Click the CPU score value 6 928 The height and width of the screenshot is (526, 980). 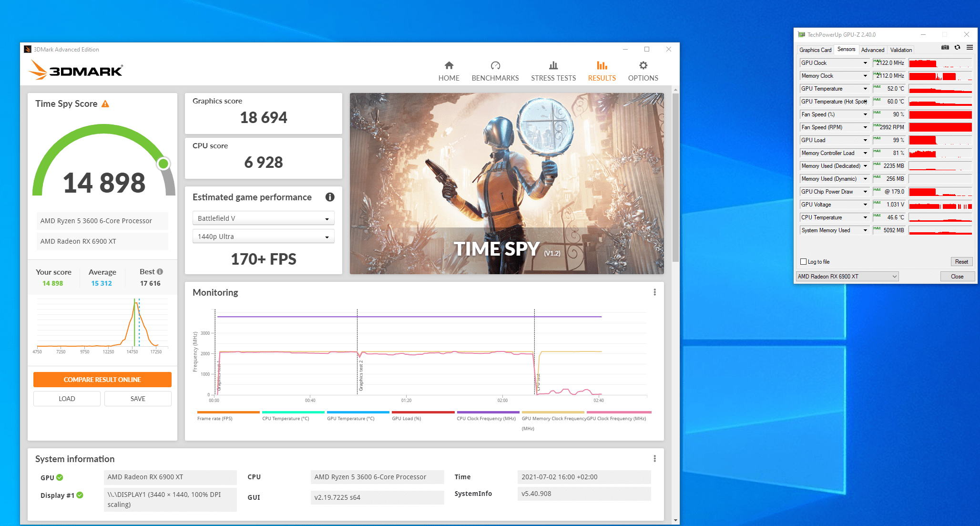point(263,162)
